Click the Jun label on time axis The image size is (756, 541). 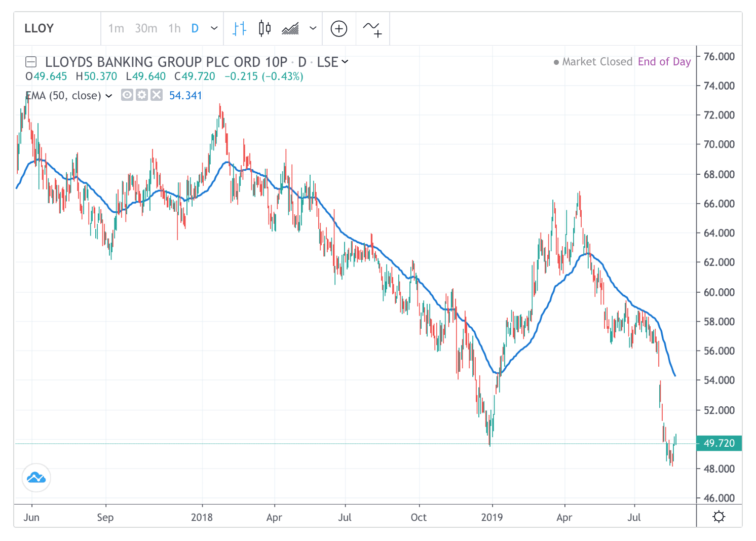[x=31, y=517]
